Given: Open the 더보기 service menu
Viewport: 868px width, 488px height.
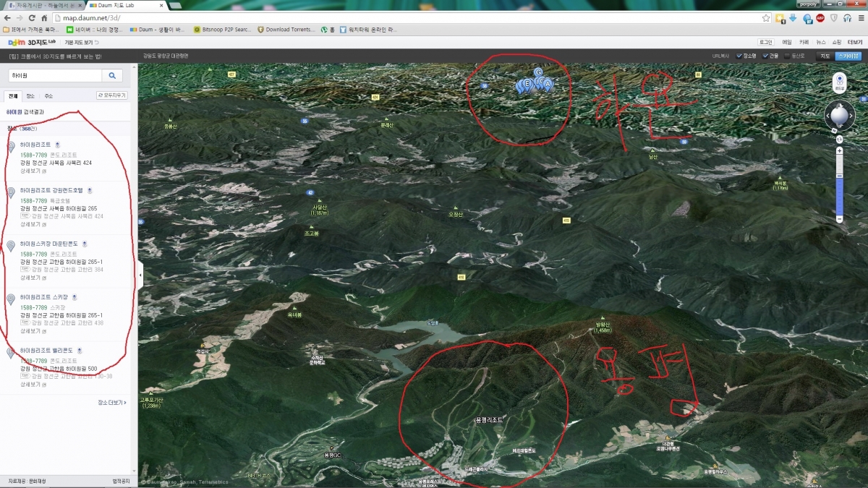Looking at the screenshot, I should tap(856, 43).
